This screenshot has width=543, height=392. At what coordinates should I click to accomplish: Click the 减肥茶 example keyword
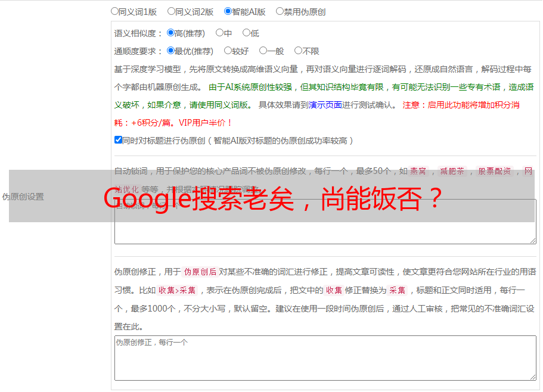[x=452, y=171]
